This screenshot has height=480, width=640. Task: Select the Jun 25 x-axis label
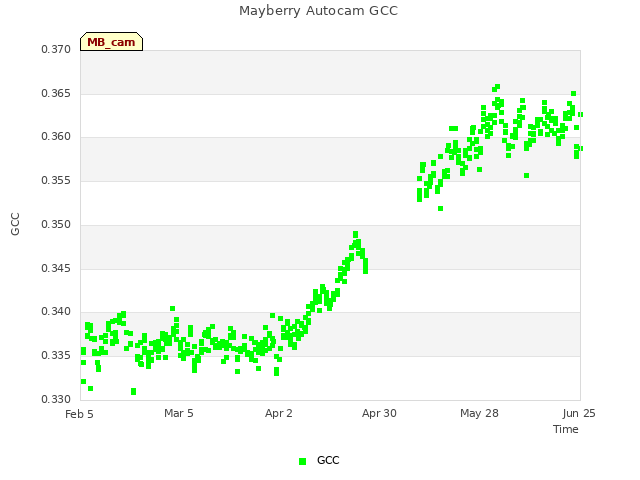[579, 413]
